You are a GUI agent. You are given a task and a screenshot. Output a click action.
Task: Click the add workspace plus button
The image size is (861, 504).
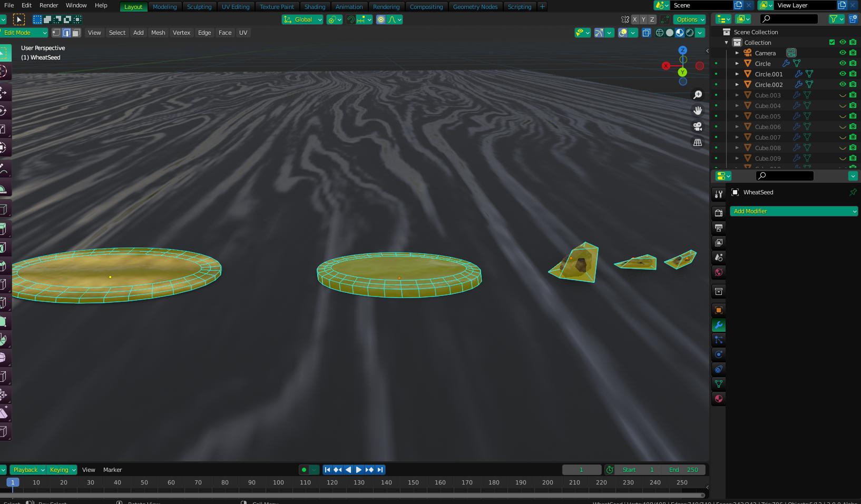click(542, 7)
